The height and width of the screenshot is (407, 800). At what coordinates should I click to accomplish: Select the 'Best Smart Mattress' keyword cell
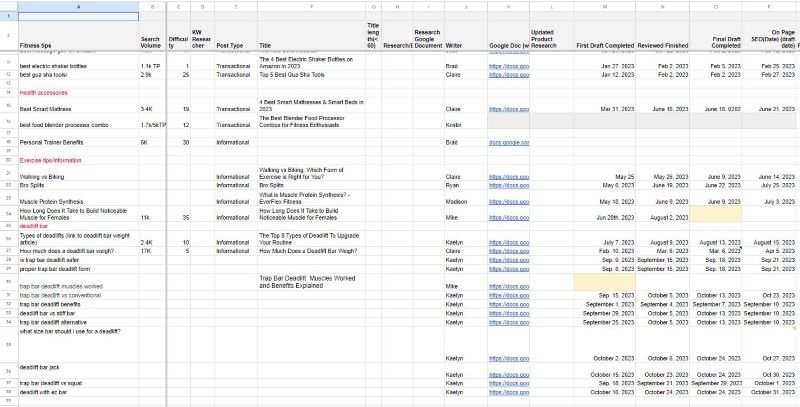point(79,106)
